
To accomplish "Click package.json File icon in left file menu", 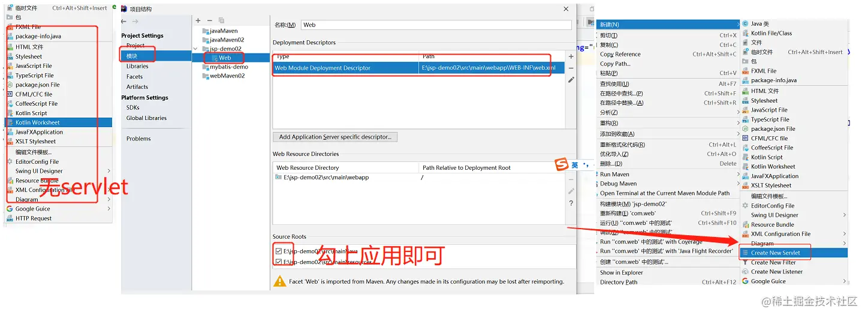I will point(10,85).
